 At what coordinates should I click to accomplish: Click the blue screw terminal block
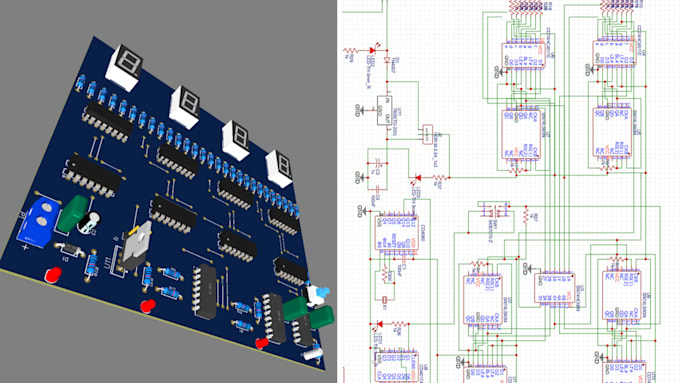coord(38,222)
